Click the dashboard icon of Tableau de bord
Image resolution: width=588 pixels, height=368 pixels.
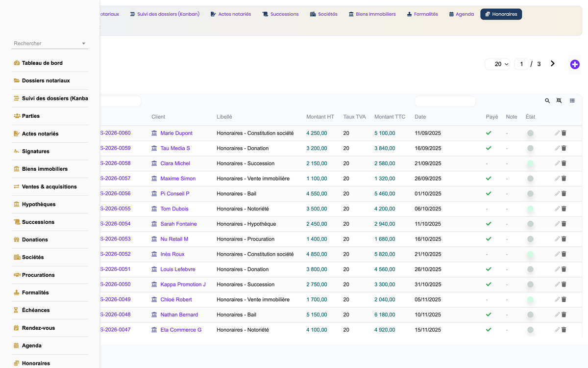pyautogui.click(x=17, y=63)
